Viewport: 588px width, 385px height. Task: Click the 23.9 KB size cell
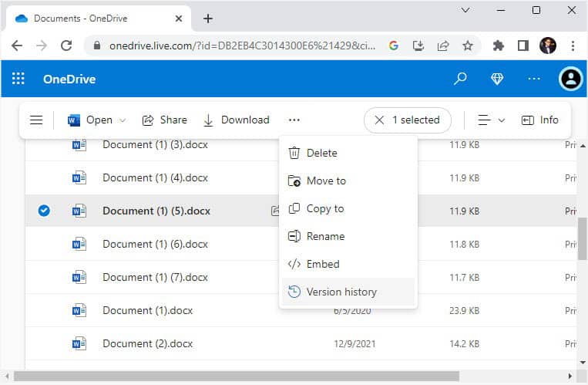pyautogui.click(x=464, y=311)
